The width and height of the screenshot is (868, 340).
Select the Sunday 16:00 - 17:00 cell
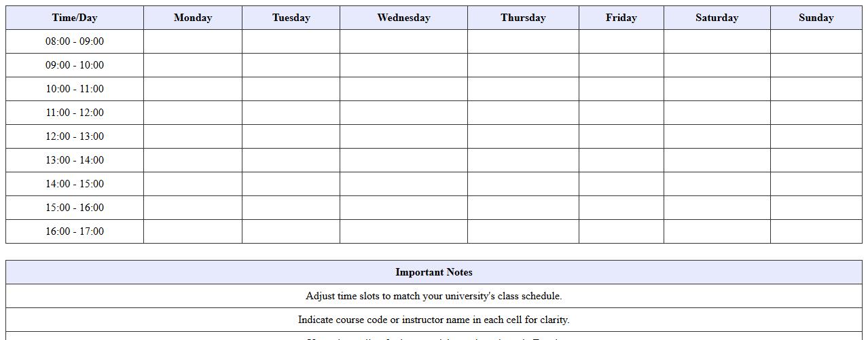[x=816, y=231]
